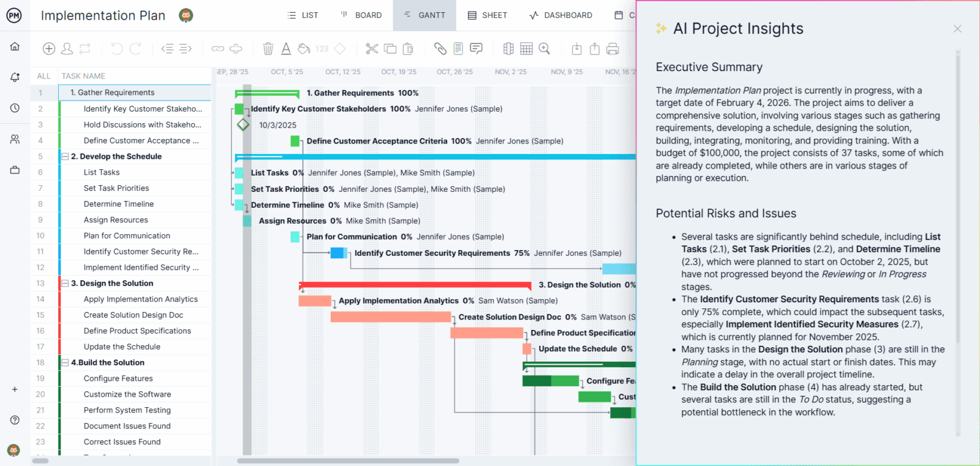Click the Attach file paperclip icon
The image size is (980, 466).
440,49
